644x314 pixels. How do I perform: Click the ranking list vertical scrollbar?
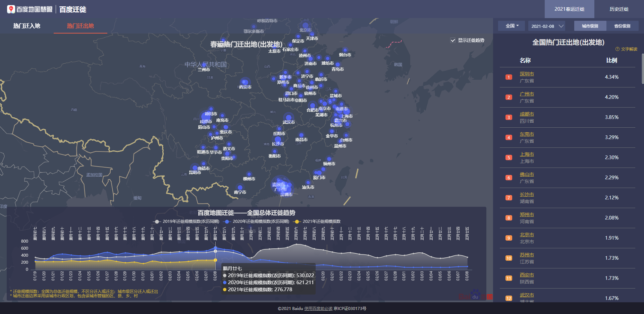pos(643,69)
